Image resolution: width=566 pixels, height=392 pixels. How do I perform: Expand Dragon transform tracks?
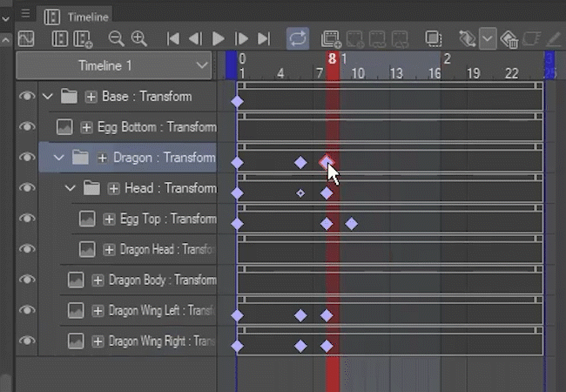103,158
